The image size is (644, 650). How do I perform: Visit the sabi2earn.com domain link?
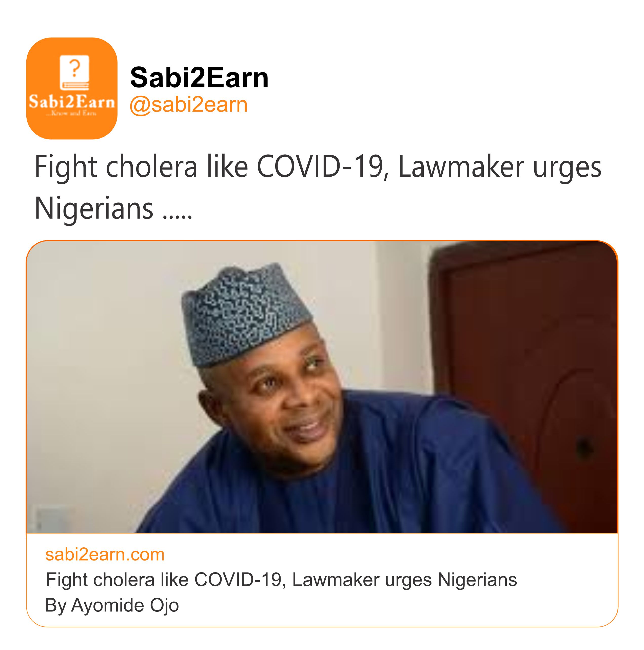(105, 554)
